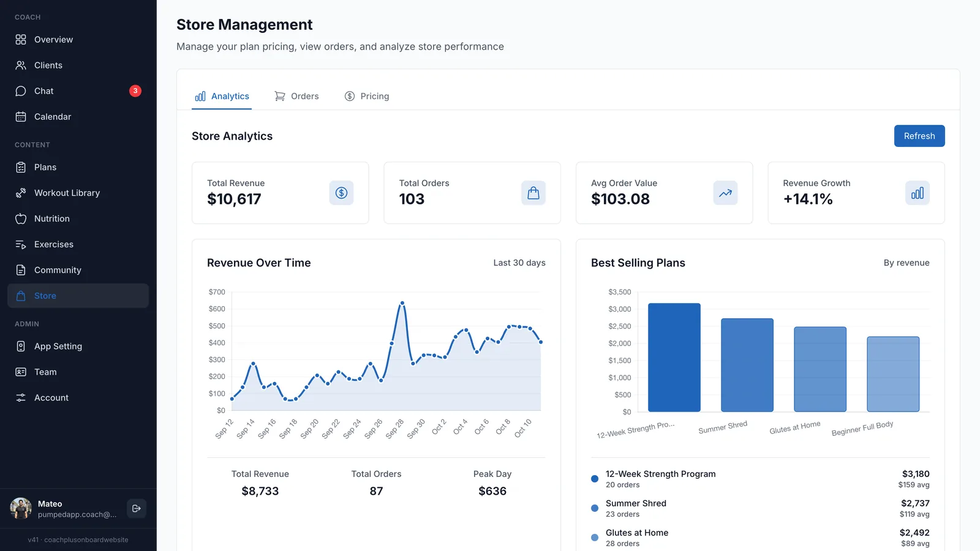Click the 12-Week Strength bar in chart

point(674,358)
